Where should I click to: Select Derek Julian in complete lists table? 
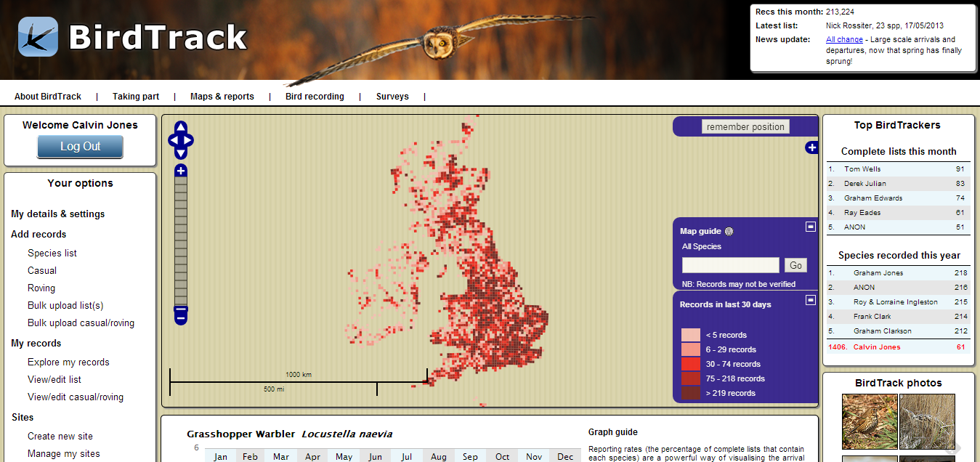[x=898, y=184]
